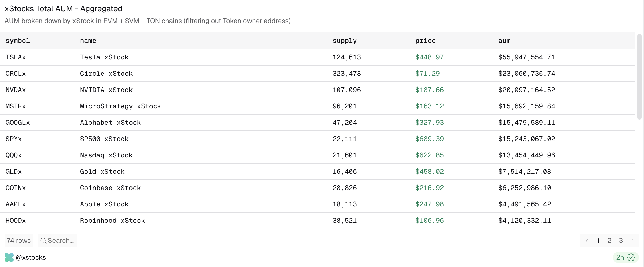Click the xstocks green logo icon
Screen dimensions: 644x267
9,257
